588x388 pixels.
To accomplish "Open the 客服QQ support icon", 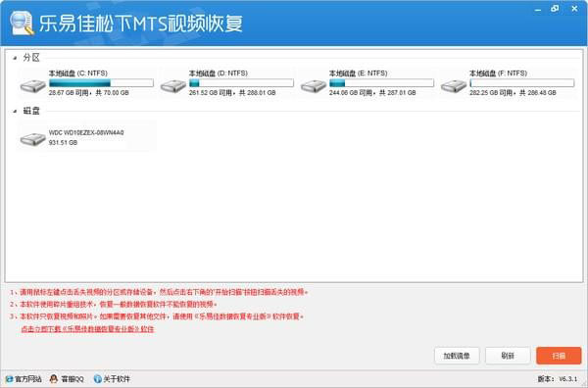I will click(54, 379).
